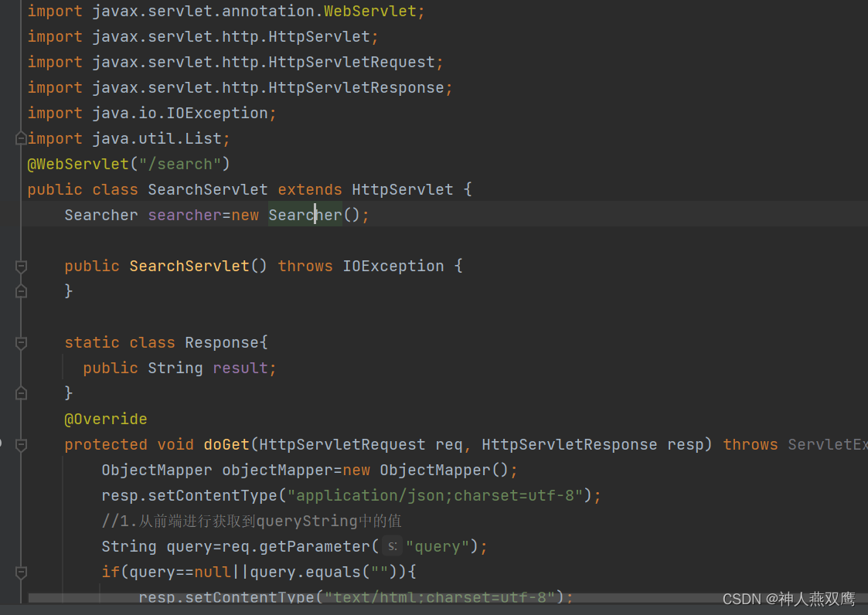The height and width of the screenshot is (615, 868).
Task: Click fold end marker beside import java.util.List
Action: coord(21,138)
